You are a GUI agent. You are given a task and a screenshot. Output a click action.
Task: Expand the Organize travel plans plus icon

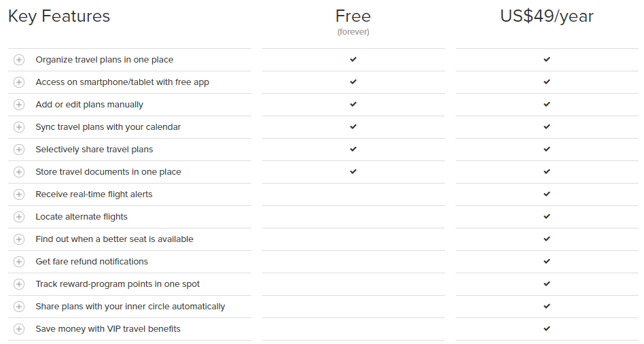[19, 60]
